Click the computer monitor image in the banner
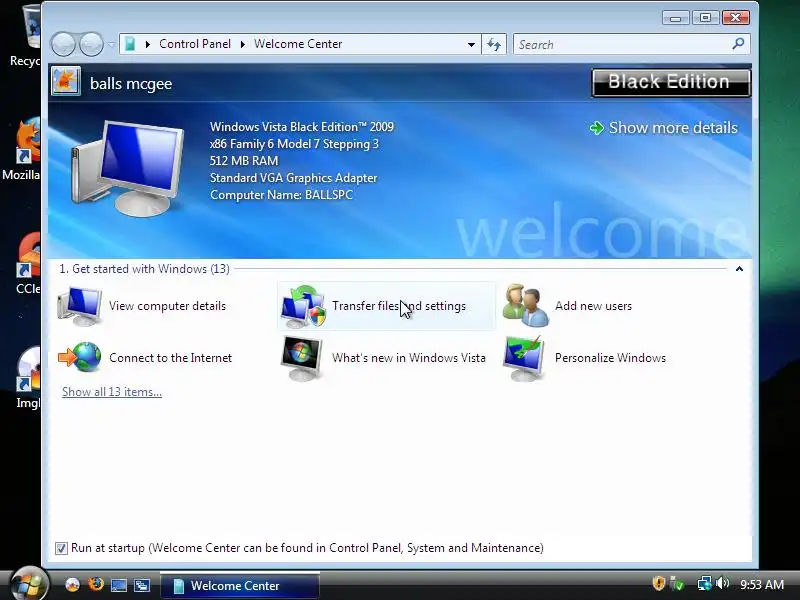This screenshot has width=800, height=600. 128,168
